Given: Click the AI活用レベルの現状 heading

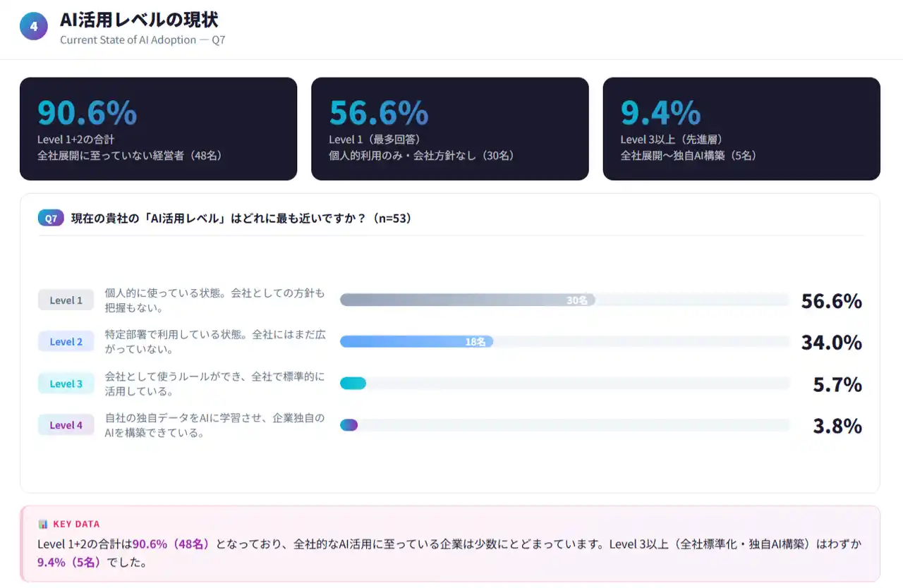Looking at the screenshot, I should (x=140, y=20).
